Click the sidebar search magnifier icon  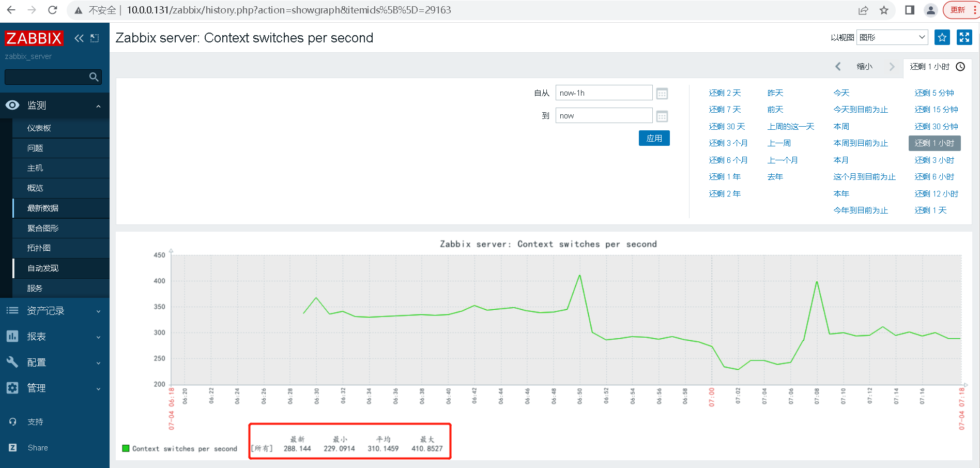click(x=94, y=77)
